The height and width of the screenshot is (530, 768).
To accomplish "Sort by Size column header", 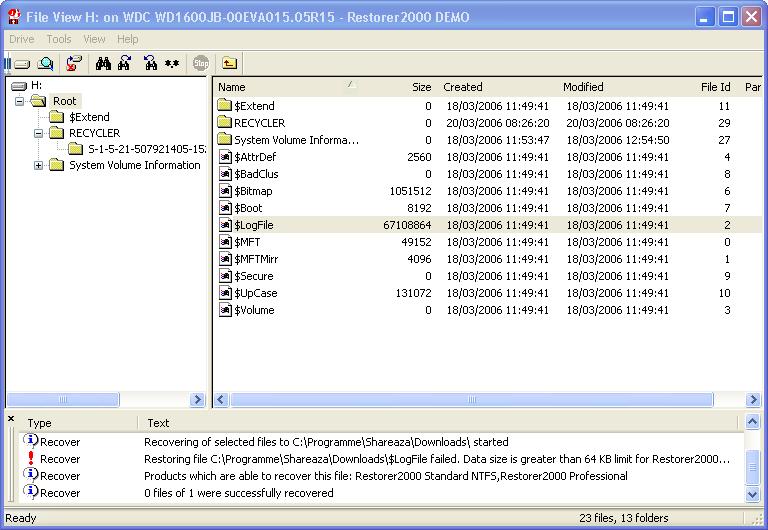I will pyautogui.click(x=398, y=87).
